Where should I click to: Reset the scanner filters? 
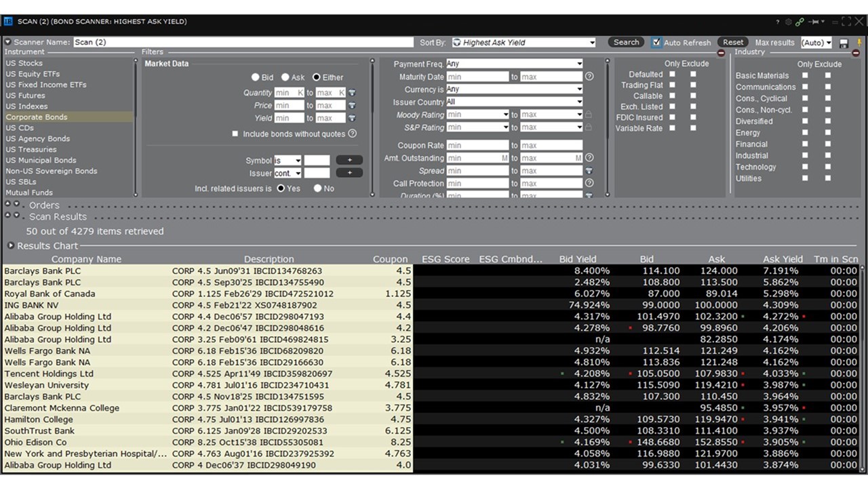tap(733, 42)
